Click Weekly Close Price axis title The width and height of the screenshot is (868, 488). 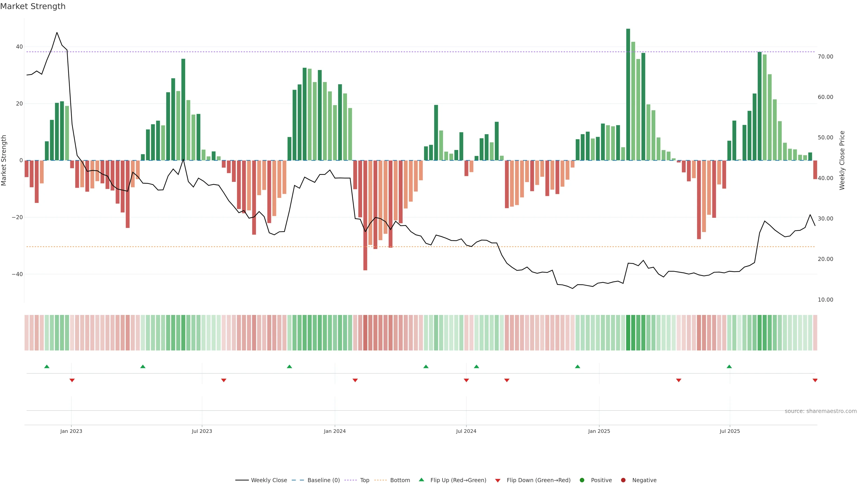coord(842,160)
